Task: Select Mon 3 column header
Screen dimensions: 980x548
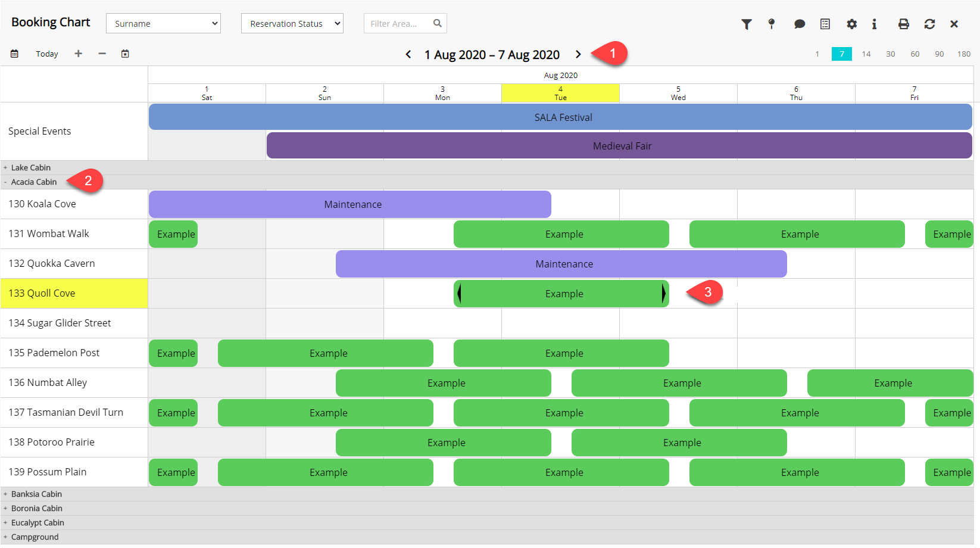Action: point(442,93)
